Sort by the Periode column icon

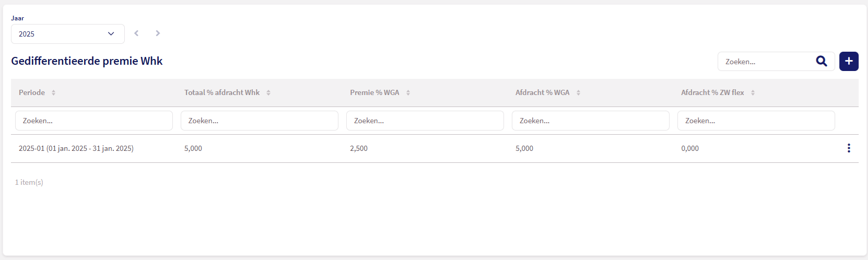(x=53, y=93)
